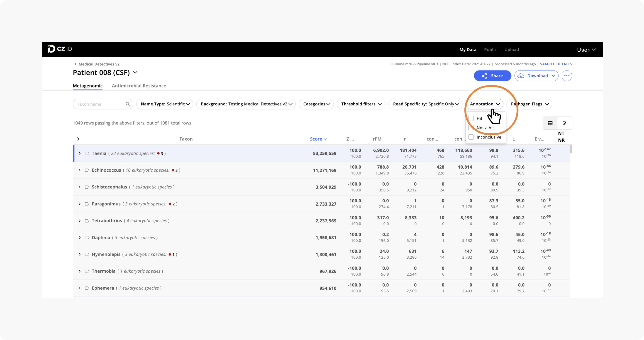Click the table's vertical scrollbar thumb

click(x=571, y=149)
